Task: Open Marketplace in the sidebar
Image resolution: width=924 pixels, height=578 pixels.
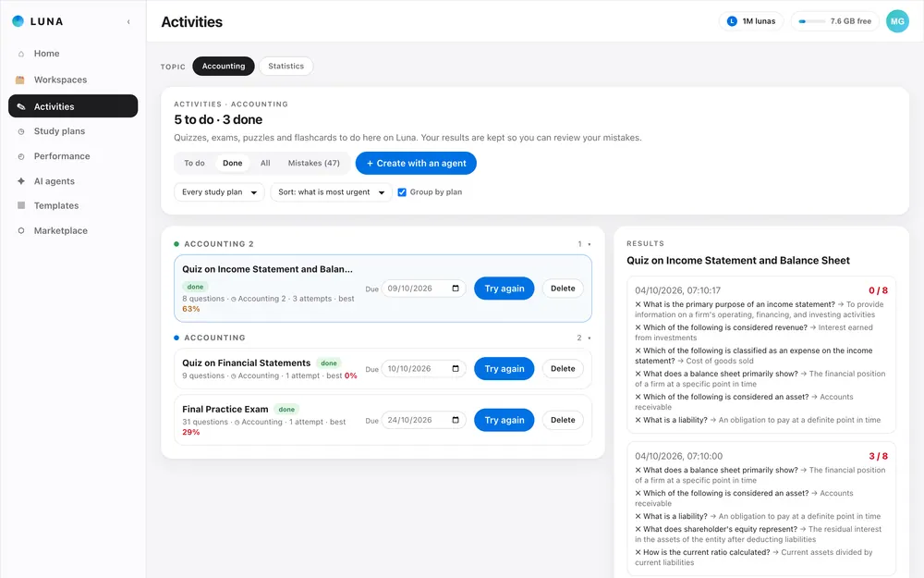Action: [73, 230]
